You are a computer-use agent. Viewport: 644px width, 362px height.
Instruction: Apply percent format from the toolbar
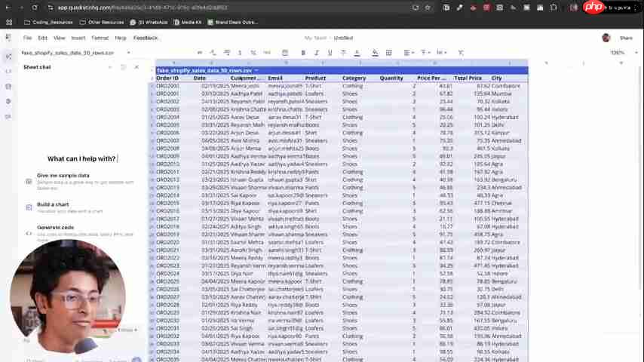pyautogui.click(x=253, y=53)
